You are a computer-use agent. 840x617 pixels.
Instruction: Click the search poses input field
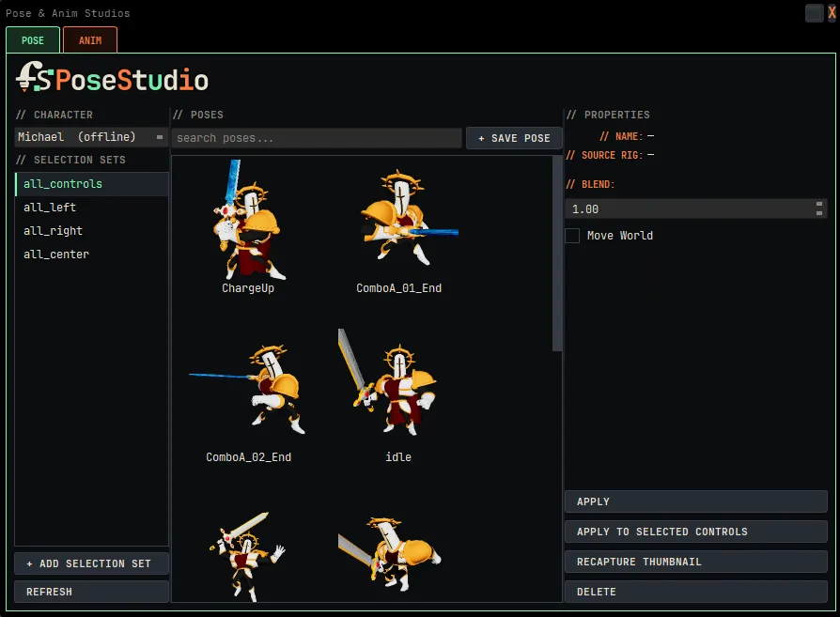point(317,138)
